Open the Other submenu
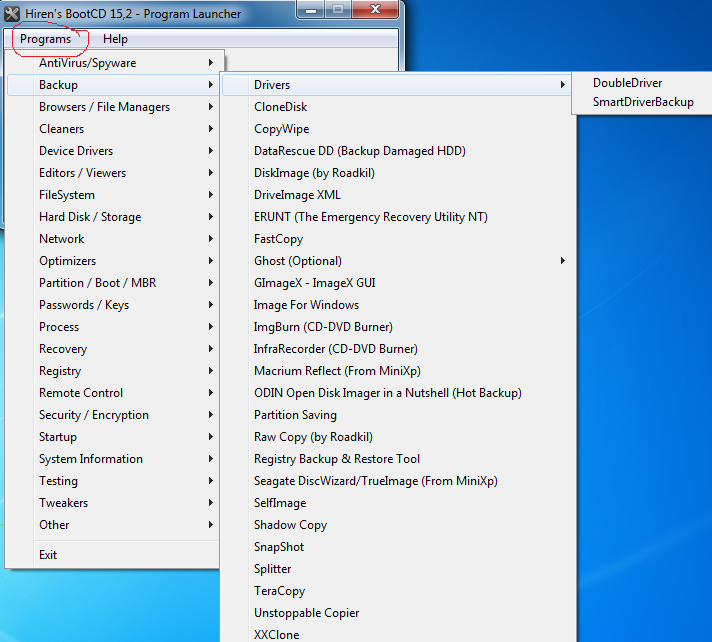Image resolution: width=712 pixels, height=642 pixels. point(114,525)
